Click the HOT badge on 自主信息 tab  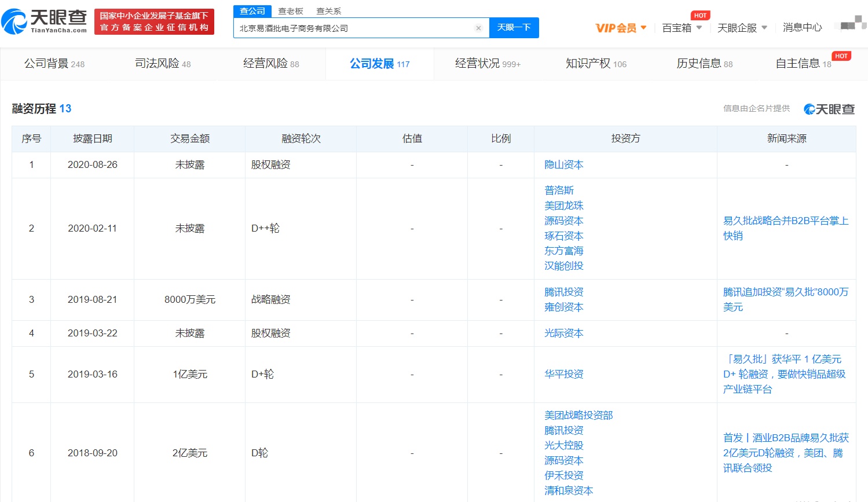click(841, 56)
